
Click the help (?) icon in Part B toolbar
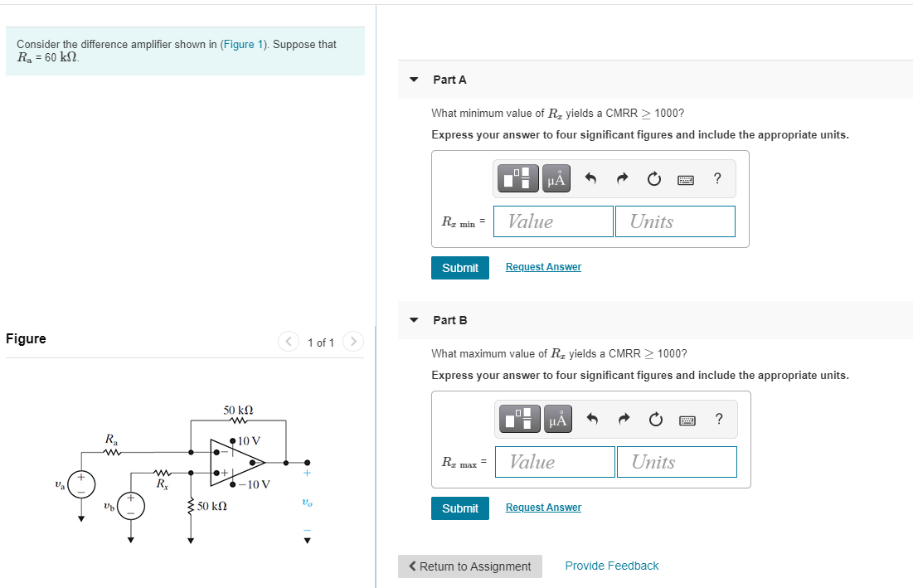click(x=718, y=419)
